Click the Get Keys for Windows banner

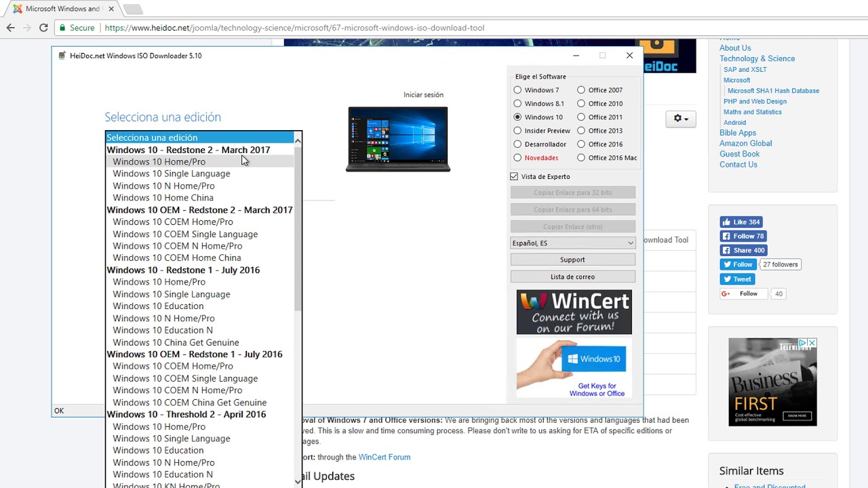(x=574, y=368)
